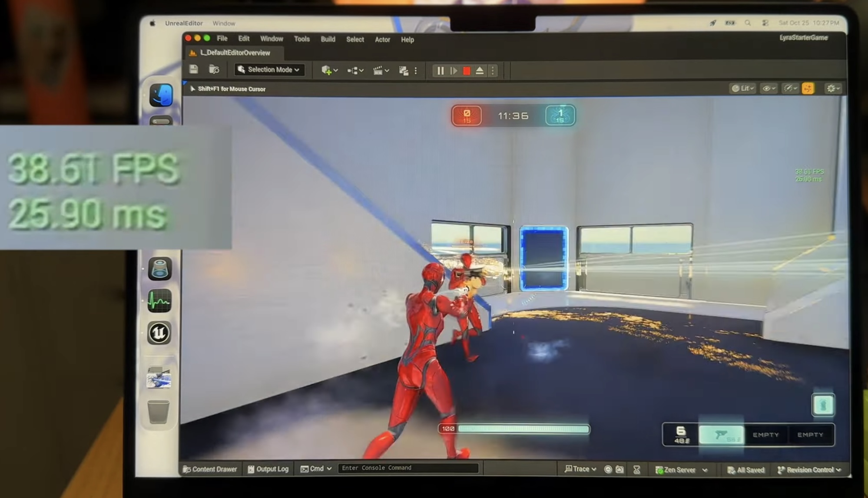Click the Eject from player icon
The height and width of the screenshot is (498, 868).
pyautogui.click(x=480, y=71)
